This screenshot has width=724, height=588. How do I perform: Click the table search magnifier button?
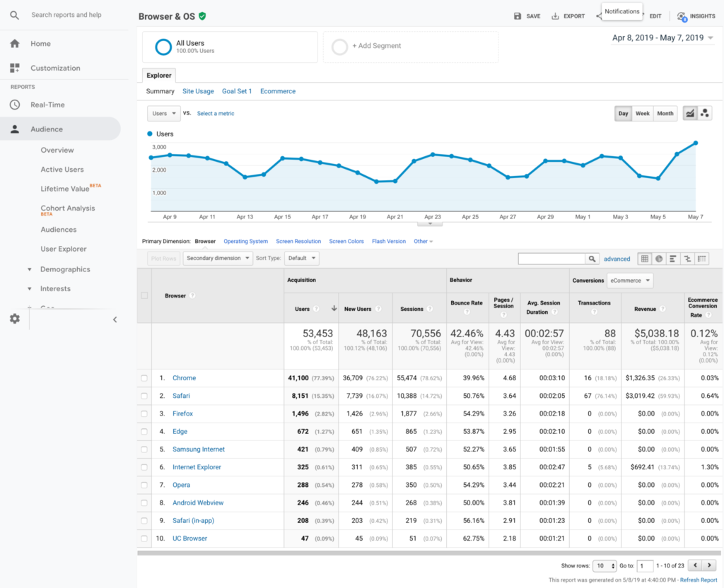point(592,259)
